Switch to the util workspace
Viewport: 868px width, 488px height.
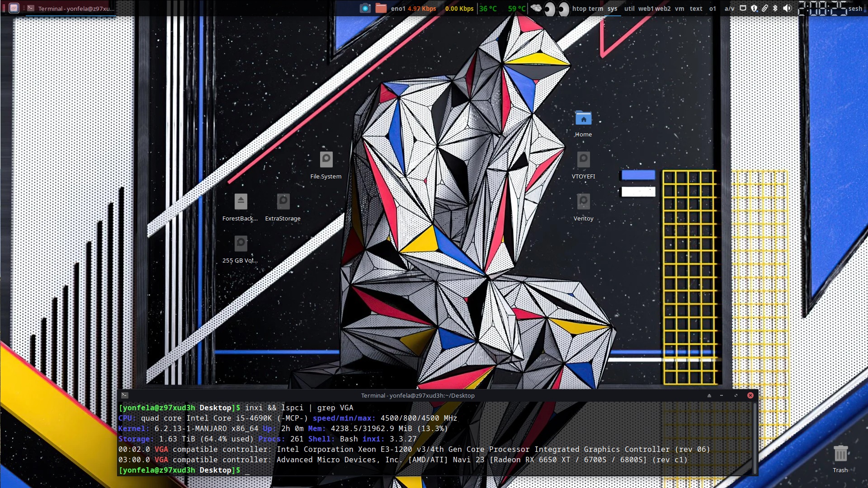point(629,9)
